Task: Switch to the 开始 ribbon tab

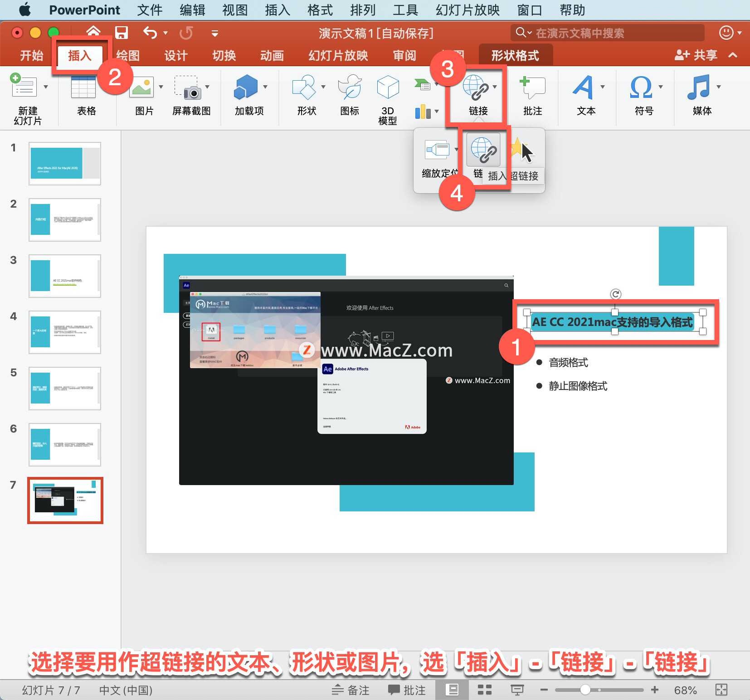Action: pyautogui.click(x=32, y=55)
